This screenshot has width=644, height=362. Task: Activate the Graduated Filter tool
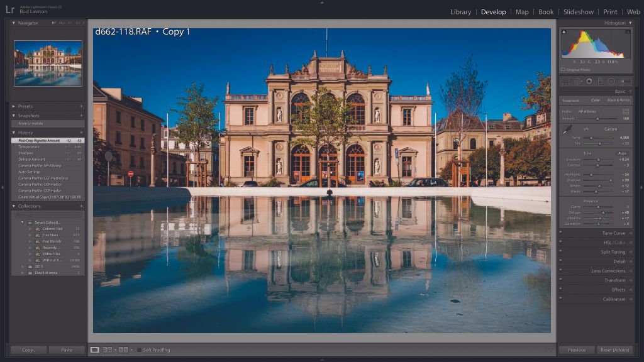coord(601,81)
